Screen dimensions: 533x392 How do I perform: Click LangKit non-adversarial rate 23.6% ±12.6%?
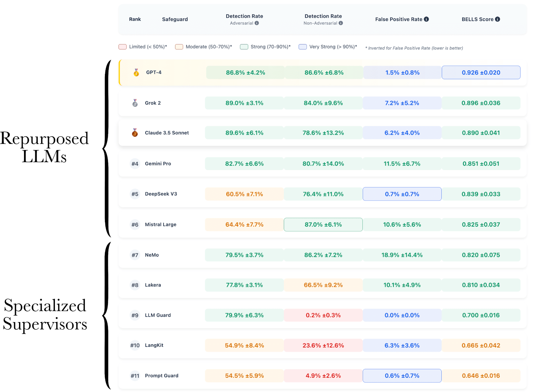tap(323, 345)
